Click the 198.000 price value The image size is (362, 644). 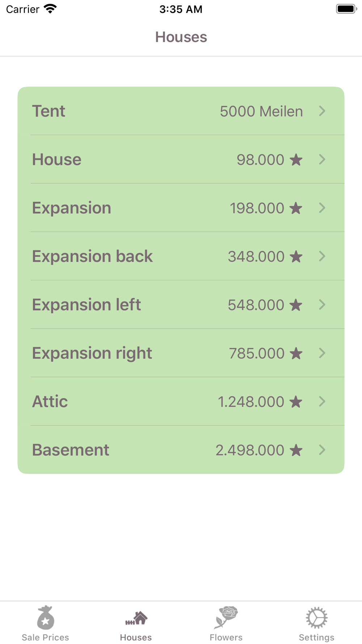257,208
